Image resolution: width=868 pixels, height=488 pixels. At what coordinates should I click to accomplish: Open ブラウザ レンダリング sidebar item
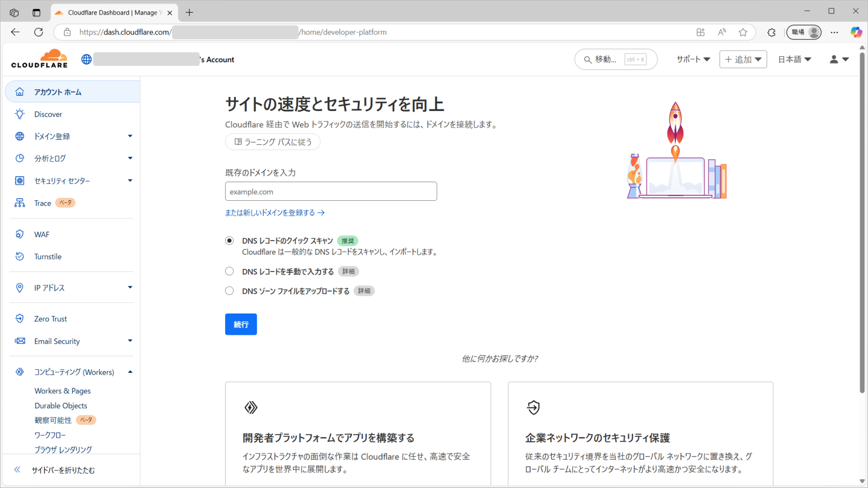coord(63,449)
